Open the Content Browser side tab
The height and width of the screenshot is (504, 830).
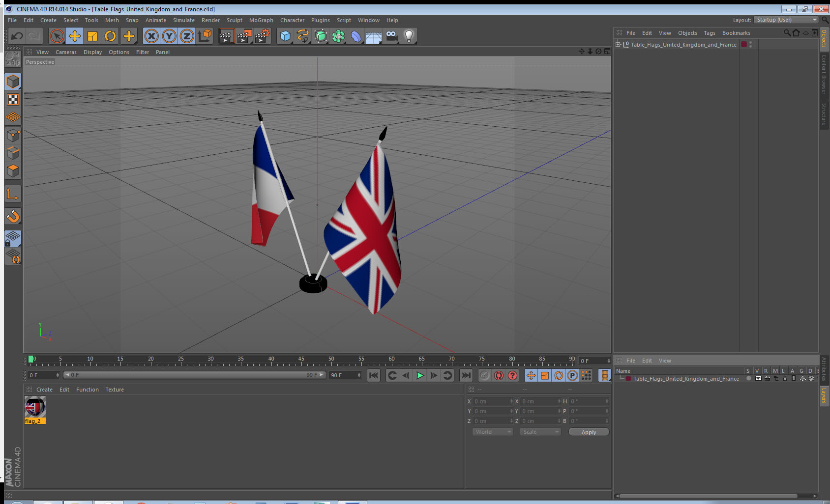coord(824,74)
